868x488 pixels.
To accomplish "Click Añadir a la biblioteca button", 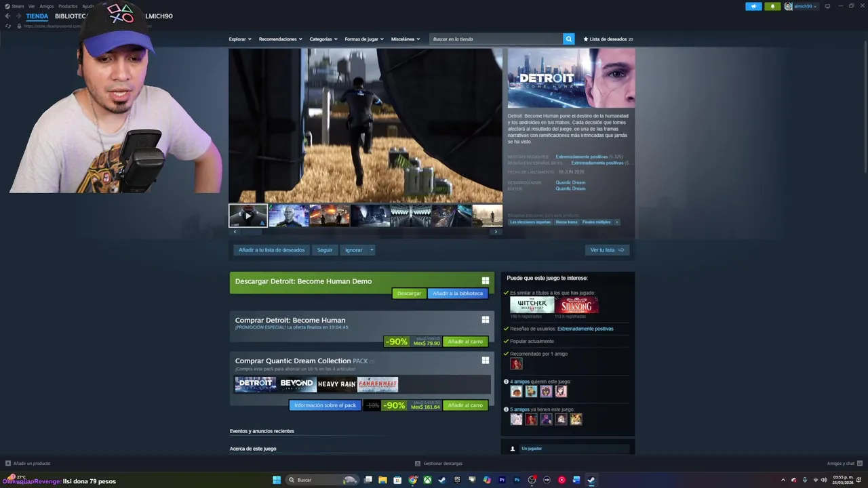I will [x=458, y=293].
